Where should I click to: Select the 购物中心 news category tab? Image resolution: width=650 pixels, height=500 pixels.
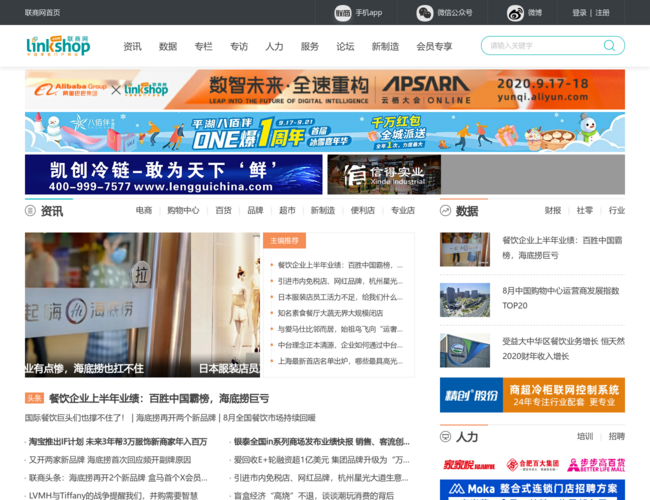click(x=183, y=210)
